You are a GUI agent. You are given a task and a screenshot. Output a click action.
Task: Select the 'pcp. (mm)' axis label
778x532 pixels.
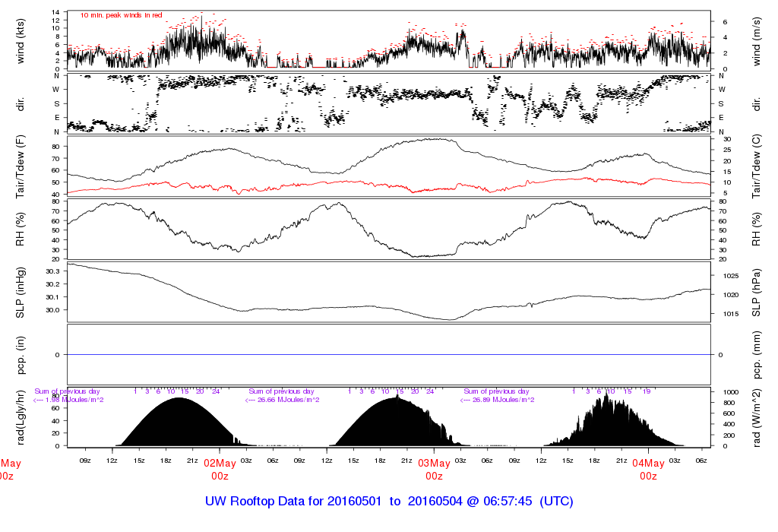point(757,355)
